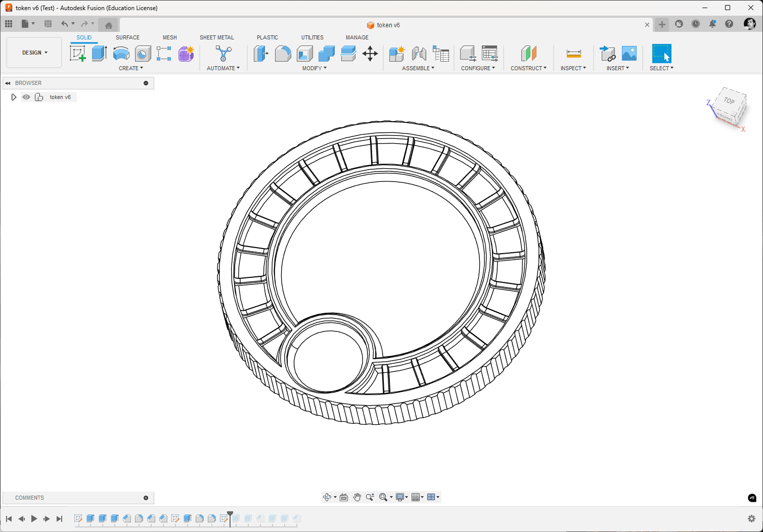Screen dimensions: 763x532
Task: Click the Automated Modeling fork icon
Action: click(223, 53)
